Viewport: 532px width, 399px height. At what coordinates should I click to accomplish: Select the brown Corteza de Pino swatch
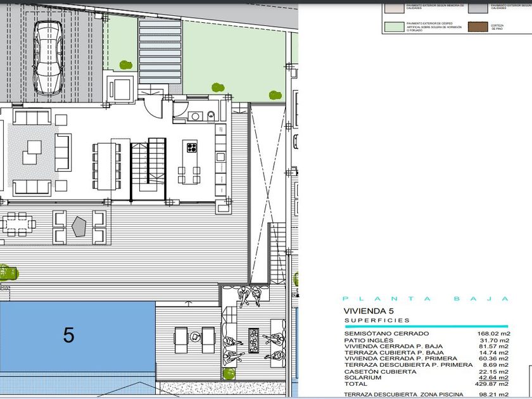click(x=476, y=27)
